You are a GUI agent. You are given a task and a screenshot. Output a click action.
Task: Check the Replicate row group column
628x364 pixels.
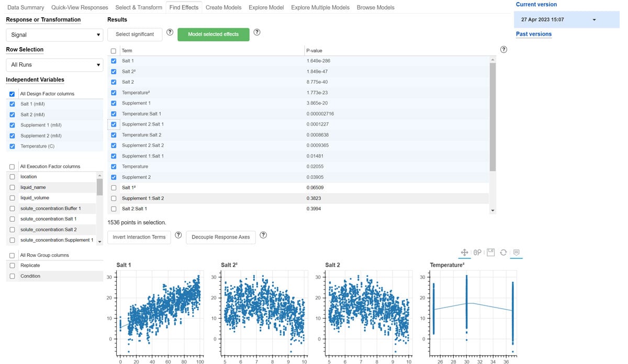pos(12,265)
